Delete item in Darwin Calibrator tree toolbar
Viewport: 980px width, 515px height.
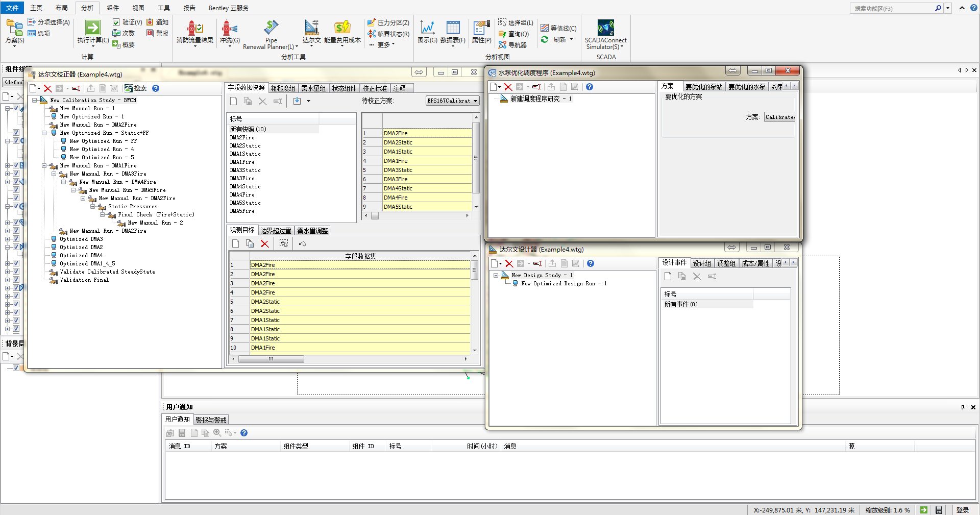[x=48, y=88]
